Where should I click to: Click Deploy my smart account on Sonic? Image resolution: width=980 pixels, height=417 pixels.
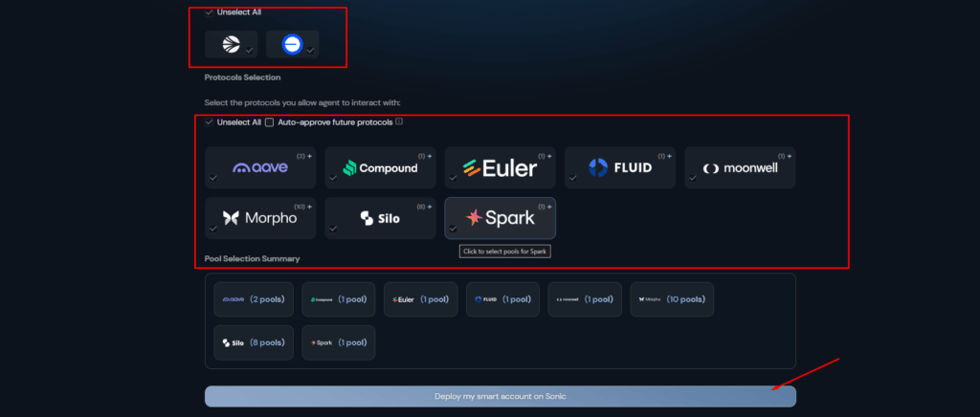point(500,396)
